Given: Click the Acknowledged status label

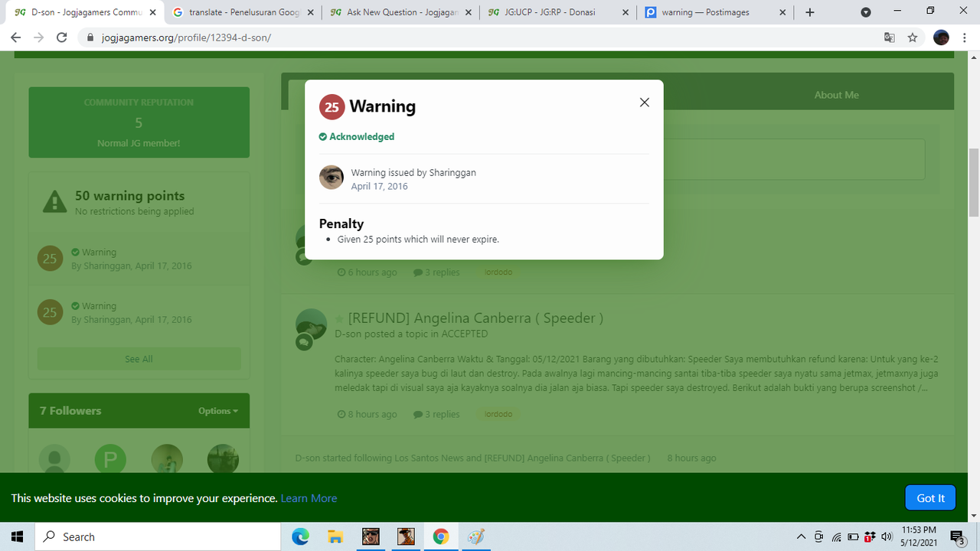Looking at the screenshot, I should pos(357,136).
